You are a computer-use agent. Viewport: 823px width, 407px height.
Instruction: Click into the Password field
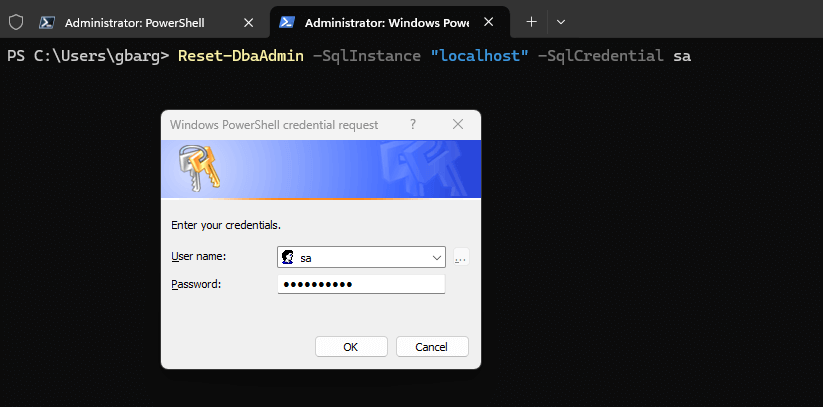coord(360,285)
